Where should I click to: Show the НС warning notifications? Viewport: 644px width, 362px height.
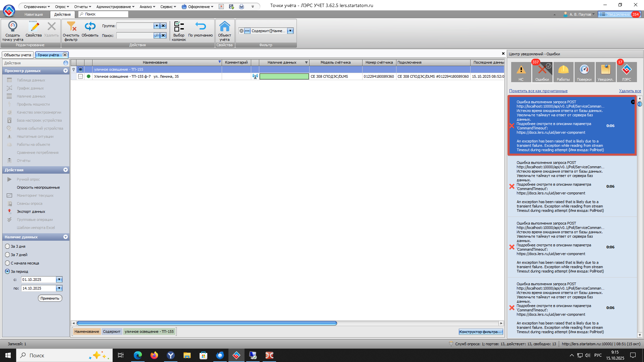pos(521,71)
